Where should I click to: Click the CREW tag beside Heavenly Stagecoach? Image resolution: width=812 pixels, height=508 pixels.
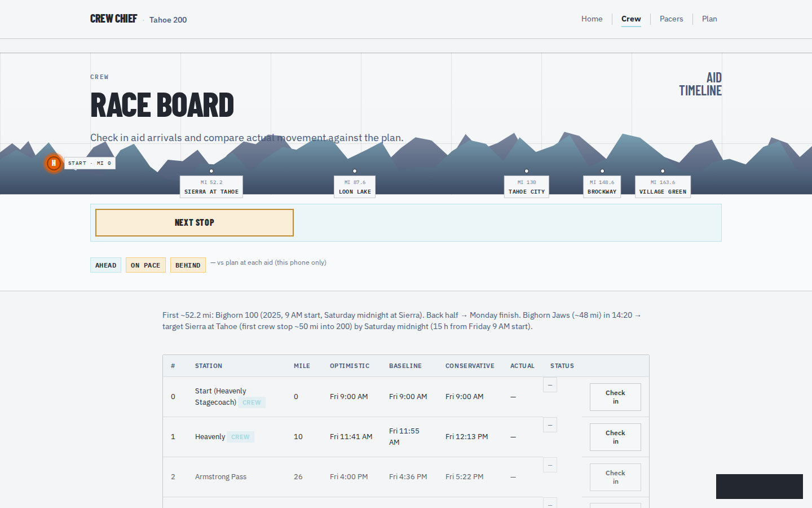[251, 402]
